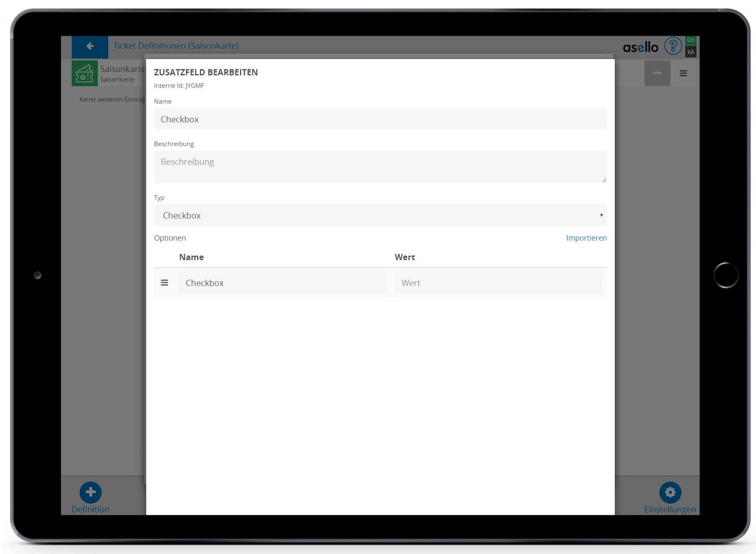Click the Importieren link

tap(586, 238)
